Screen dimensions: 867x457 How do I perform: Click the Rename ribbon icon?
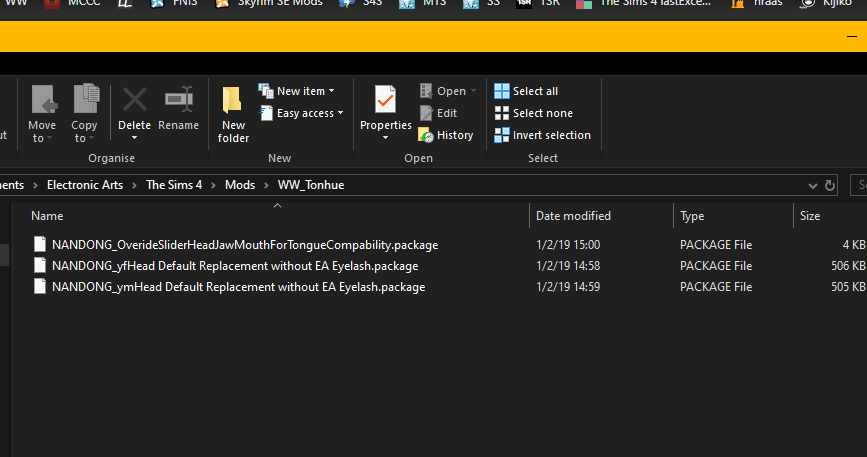tap(179, 99)
